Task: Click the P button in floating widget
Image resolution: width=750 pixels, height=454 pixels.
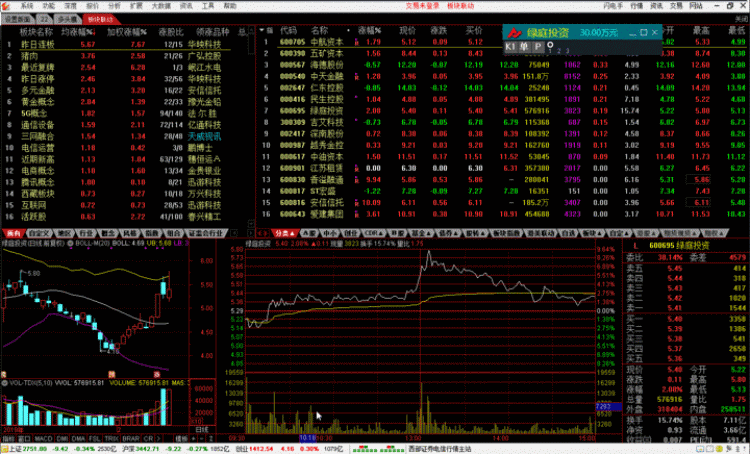Action: [538, 46]
